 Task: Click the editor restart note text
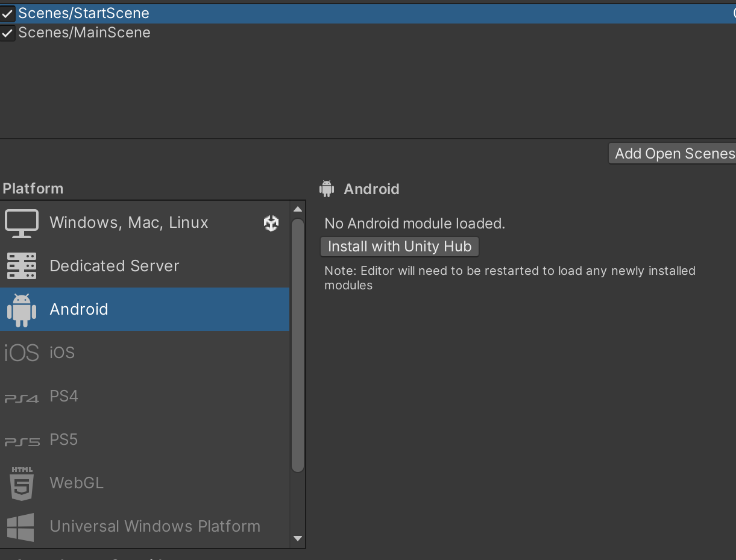[x=510, y=278]
